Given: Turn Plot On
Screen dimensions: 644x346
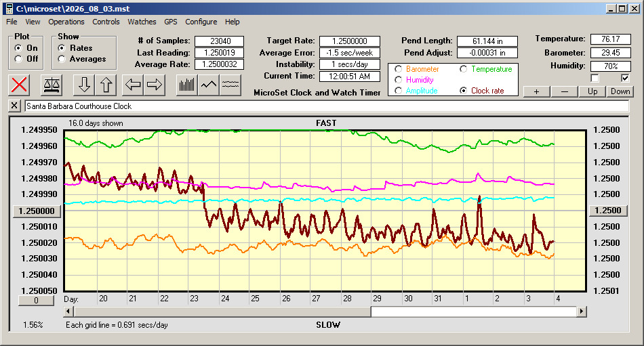Looking at the screenshot, I should pyautogui.click(x=18, y=48).
